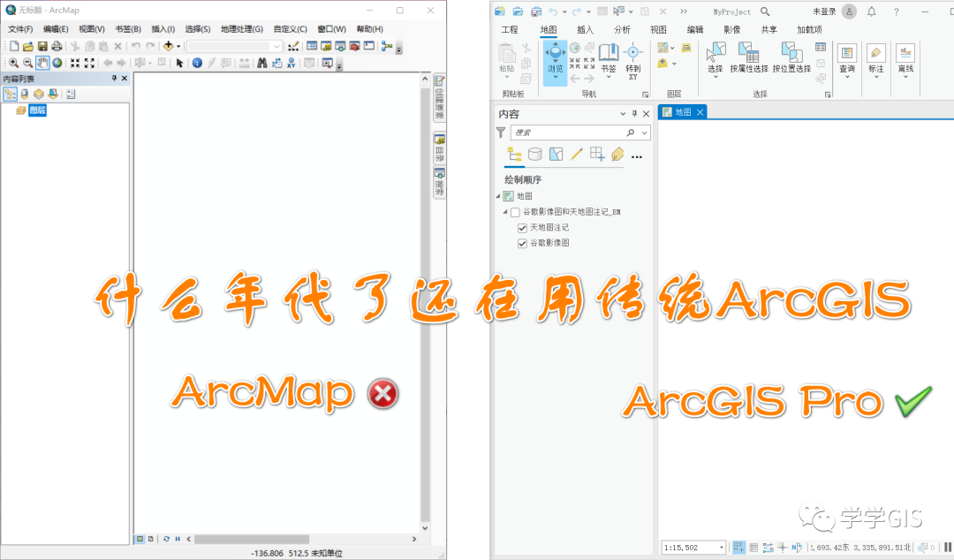The height and width of the screenshot is (560, 954).
Task: Click the notification bell in ArcGIS Pro
Action: (x=871, y=11)
